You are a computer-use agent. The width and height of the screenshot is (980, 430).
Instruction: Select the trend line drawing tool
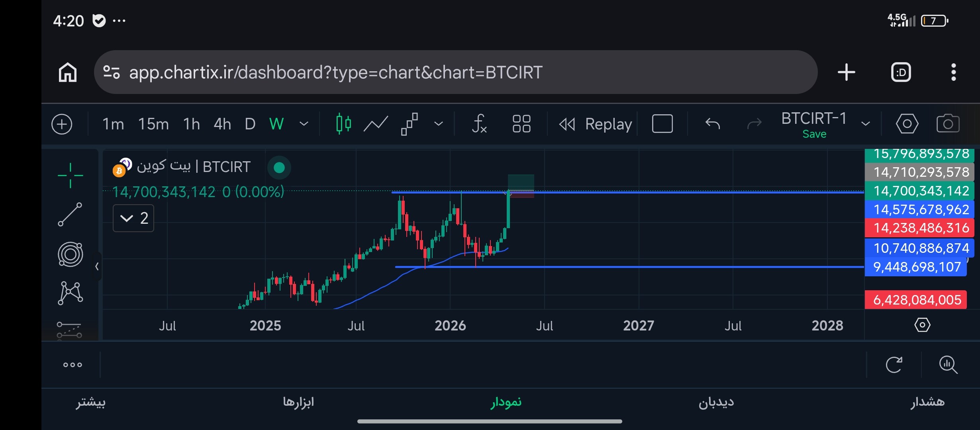pos(70,215)
